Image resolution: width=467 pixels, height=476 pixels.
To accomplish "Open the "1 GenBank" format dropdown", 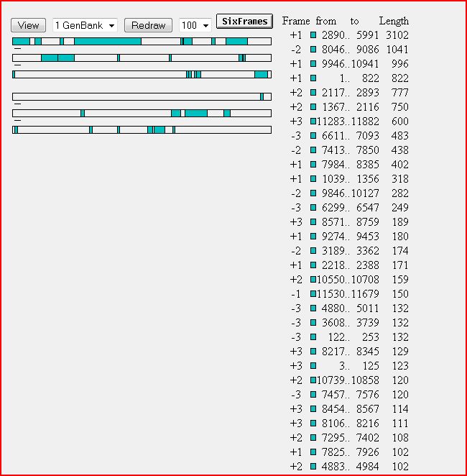I will (85, 25).
